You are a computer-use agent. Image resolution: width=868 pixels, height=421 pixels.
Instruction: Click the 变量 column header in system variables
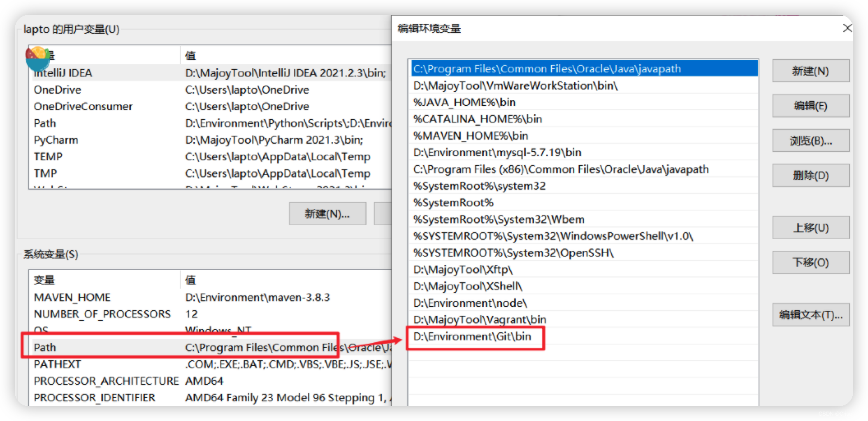click(105, 280)
